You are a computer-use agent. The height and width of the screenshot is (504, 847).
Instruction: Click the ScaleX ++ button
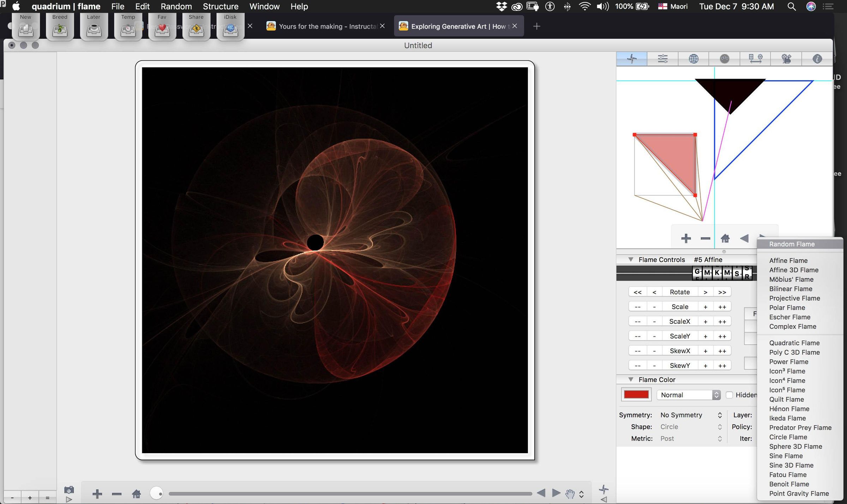(722, 321)
